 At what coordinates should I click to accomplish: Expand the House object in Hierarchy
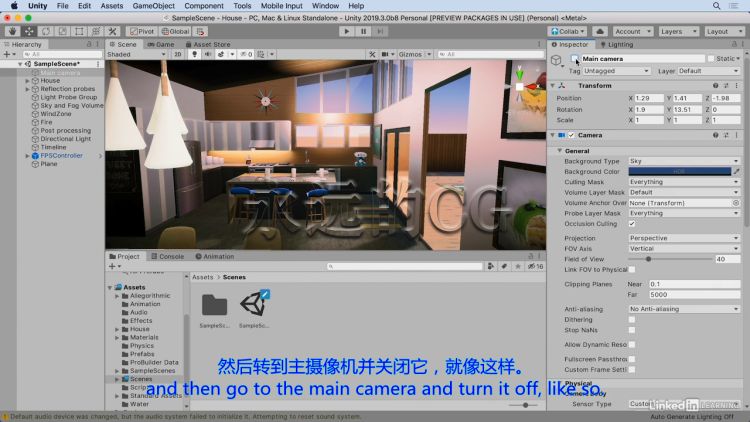coord(27,80)
